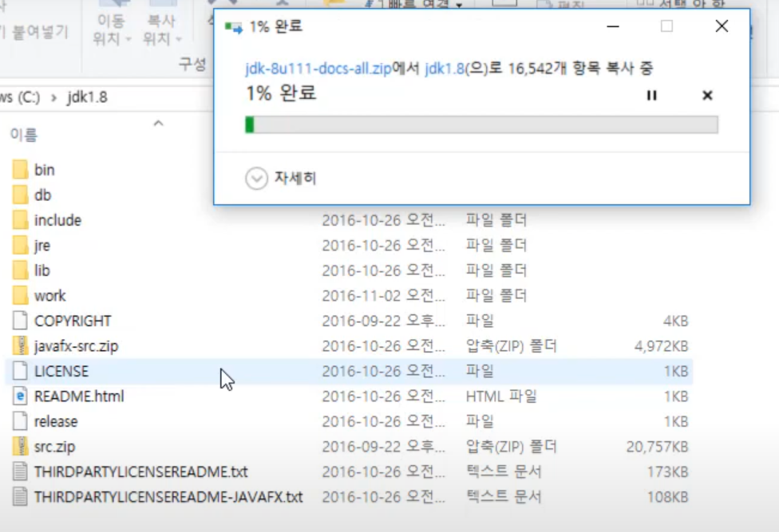Image resolution: width=779 pixels, height=532 pixels.
Task: Open the jdk1.8 destination link
Action: 444,69
